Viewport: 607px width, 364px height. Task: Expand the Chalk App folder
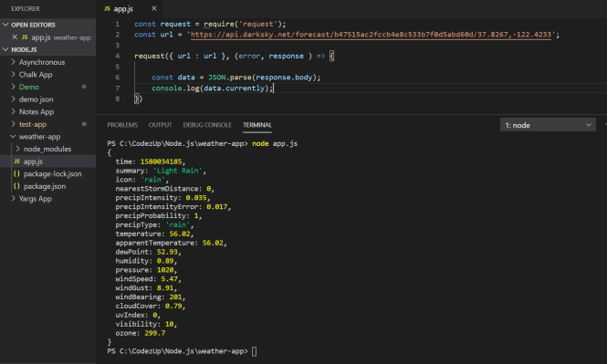pos(14,74)
